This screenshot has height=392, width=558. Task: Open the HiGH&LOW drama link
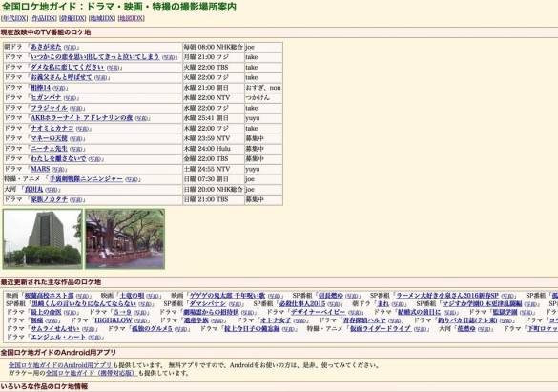(114, 320)
